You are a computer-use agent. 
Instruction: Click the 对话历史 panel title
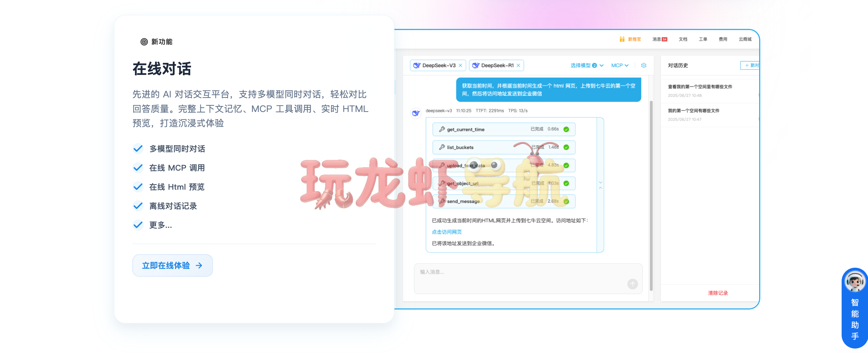[678, 65]
